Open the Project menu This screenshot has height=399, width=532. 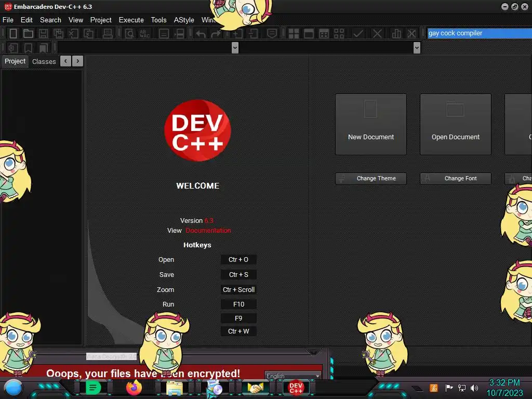[x=101, y=20]
